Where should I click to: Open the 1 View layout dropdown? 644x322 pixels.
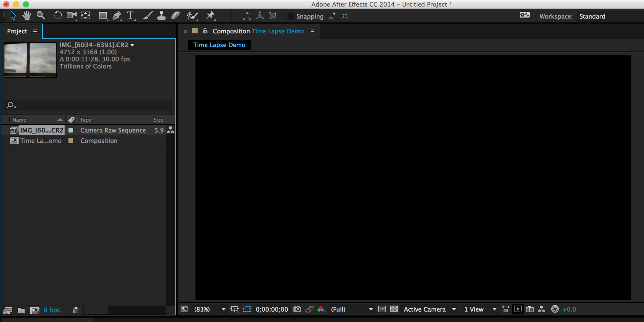[x=480, y=309]
